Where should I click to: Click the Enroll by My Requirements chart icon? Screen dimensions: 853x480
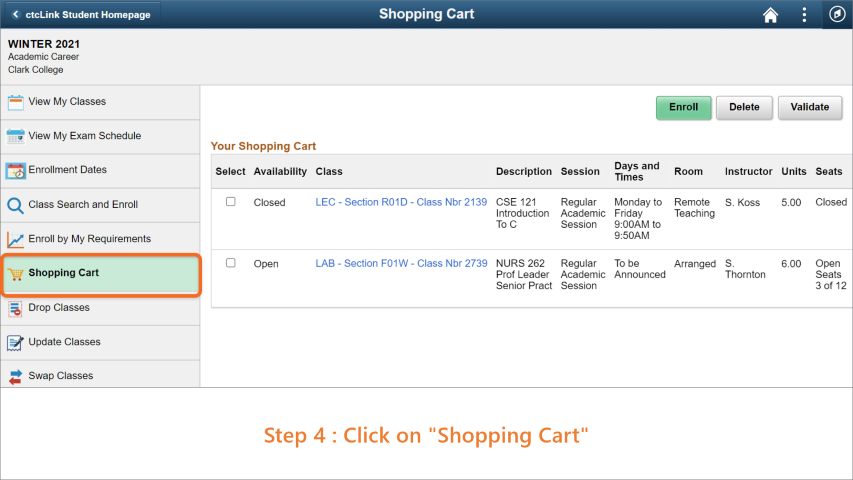point(15,239)
